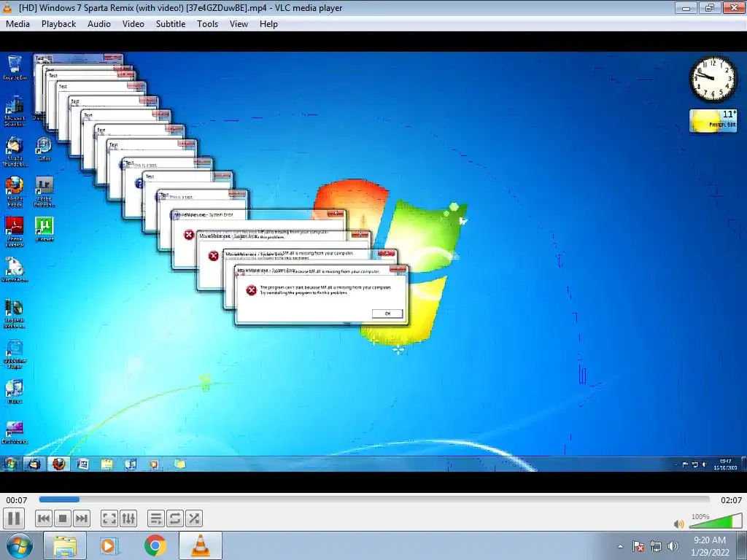Screen dimensions: 747x560
Task: Click VLC cone icon in title bar
Action: coord(7,7)
